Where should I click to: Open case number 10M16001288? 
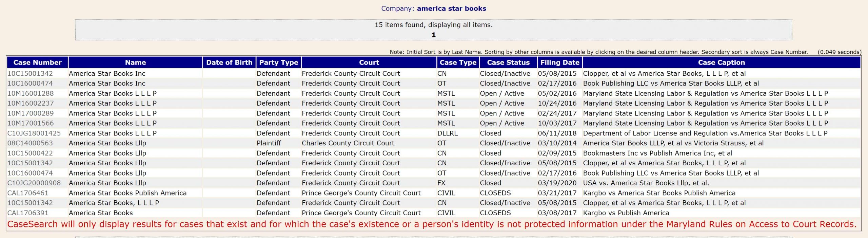click(x=31, y=93)
